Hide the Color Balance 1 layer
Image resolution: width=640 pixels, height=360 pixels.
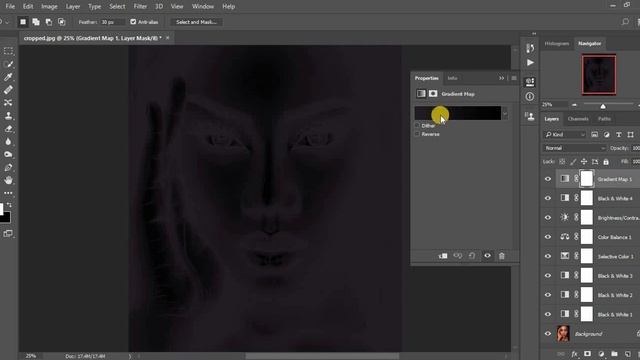click(x=548, y=237)
